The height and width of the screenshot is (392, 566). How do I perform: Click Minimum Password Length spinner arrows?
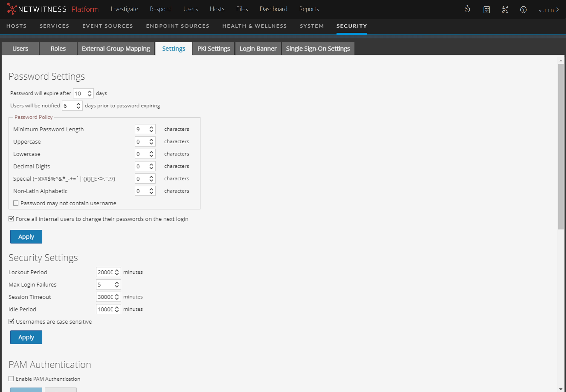click(151, 129)
